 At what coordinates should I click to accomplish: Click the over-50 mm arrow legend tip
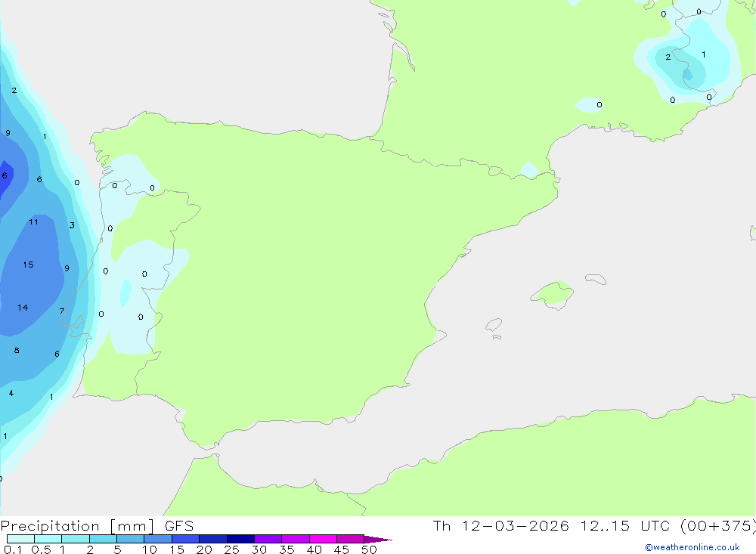pos(378,540)
